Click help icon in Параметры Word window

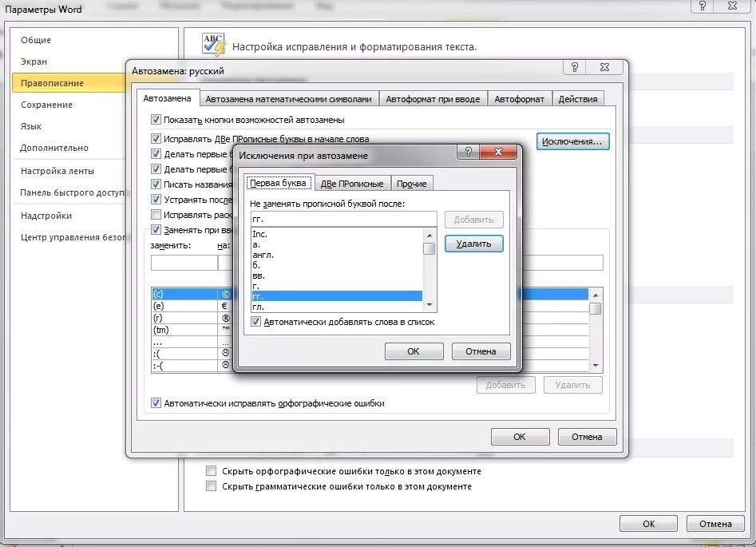coord(703,6)
